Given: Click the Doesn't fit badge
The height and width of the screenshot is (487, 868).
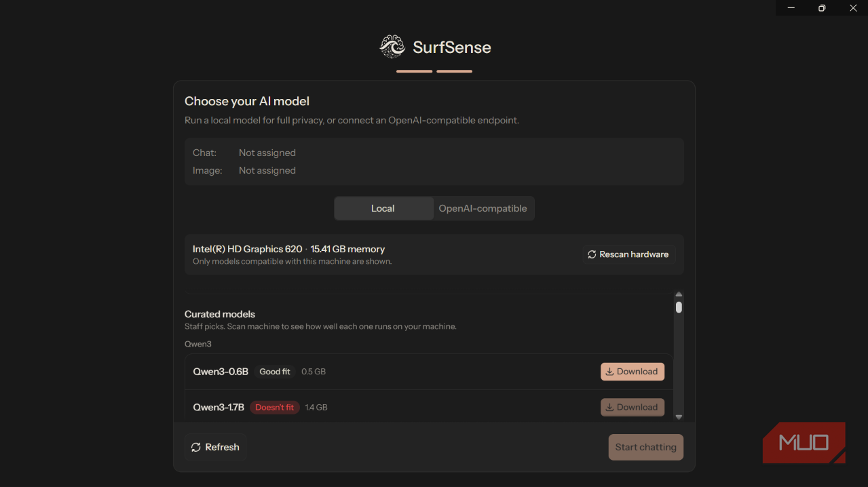Looking at the screenshot, I should click(x=274, y=408).
